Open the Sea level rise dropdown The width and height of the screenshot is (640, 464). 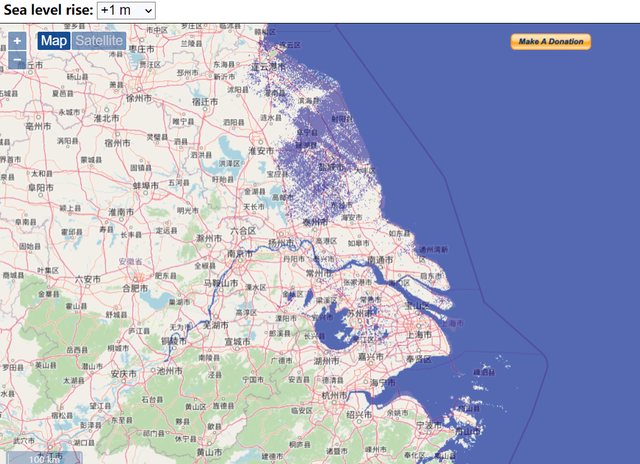[126, 10]
